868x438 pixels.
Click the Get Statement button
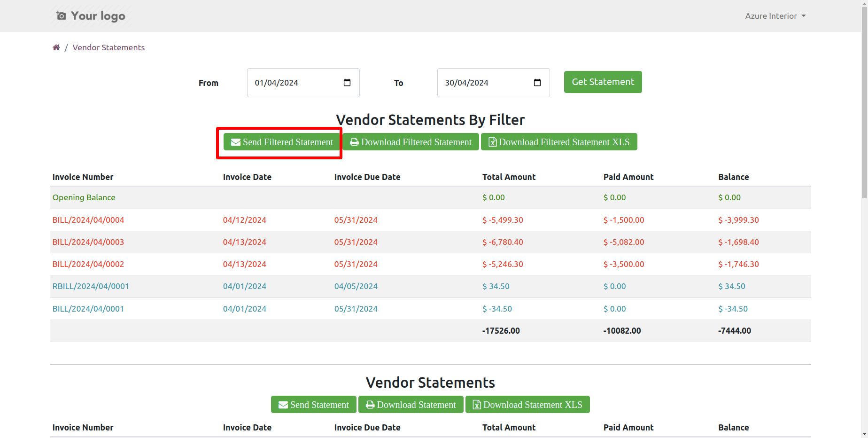(x=603, y=82)
